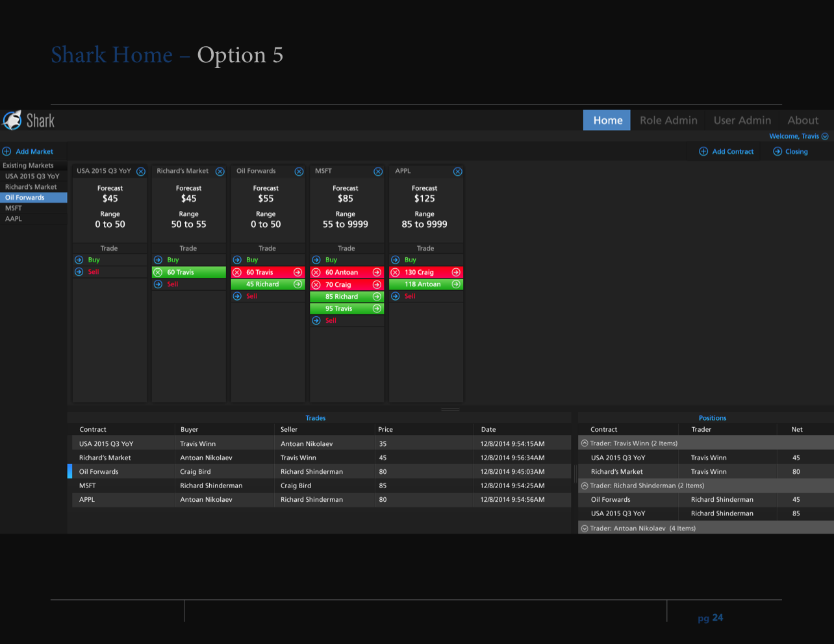Select Richard's Market in Existing Markets list
Image resolution: width=834 pixels, height=644 pixels.
coord(31,187)
